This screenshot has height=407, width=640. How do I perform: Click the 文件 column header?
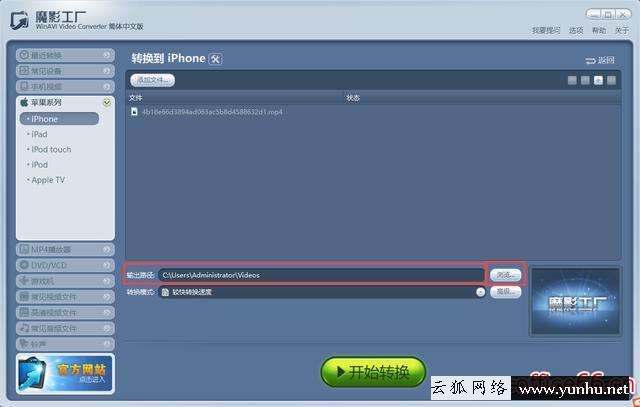[136, 98]
